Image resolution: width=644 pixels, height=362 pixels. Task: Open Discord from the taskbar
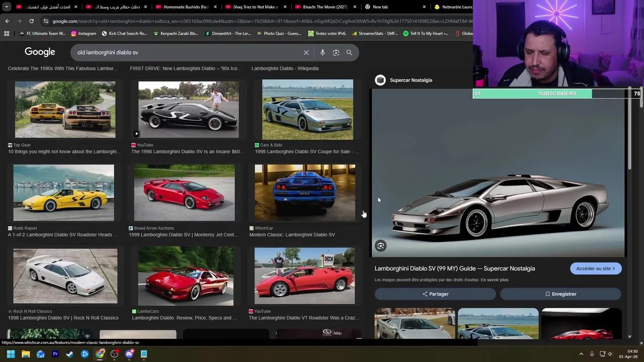(x=129, y=354)
